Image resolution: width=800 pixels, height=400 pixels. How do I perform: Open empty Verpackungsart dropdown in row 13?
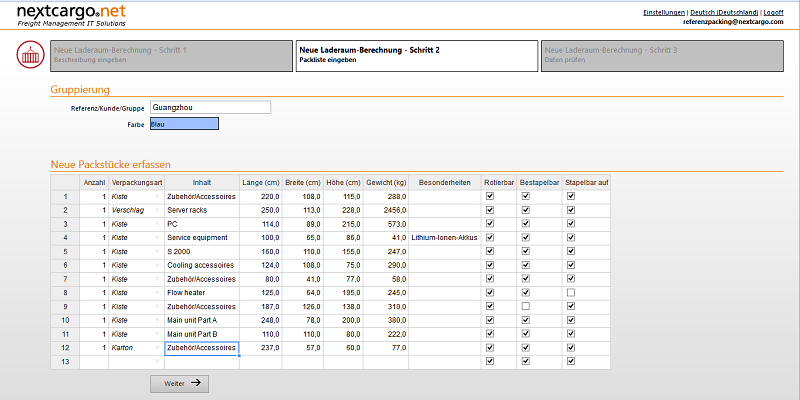(x=156, y=361)
